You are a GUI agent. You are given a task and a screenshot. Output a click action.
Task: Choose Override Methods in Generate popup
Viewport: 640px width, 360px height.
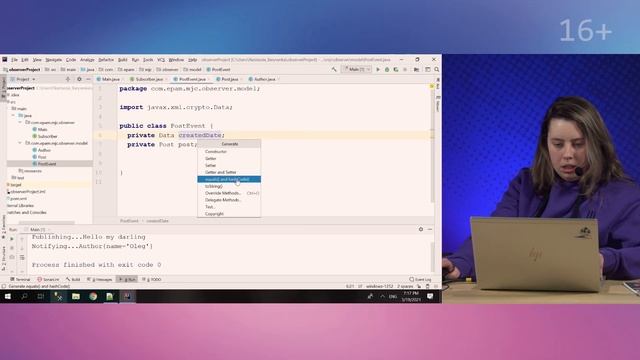click(x=229, y=193)
